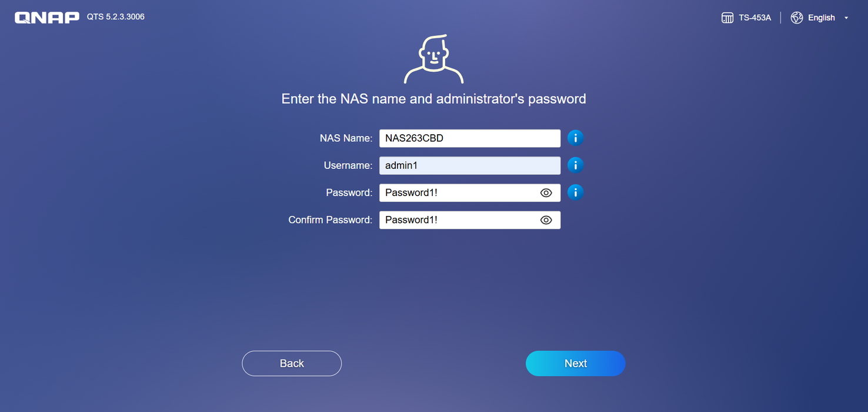The width and height of the screenshot is (868, 412).
Task: Open the English language selector
Action: [821, 18]
